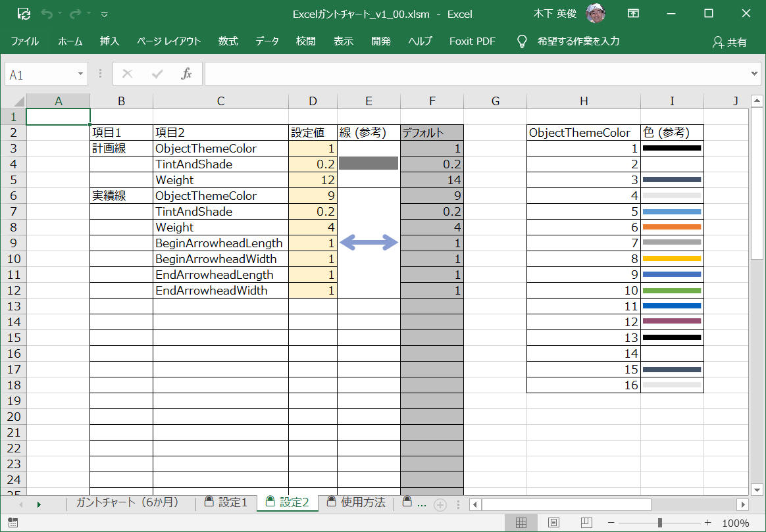The image size is (766, 532).
Task: Click the AutoSave/Save icon in title bar
Action: (x=24, y=13)
